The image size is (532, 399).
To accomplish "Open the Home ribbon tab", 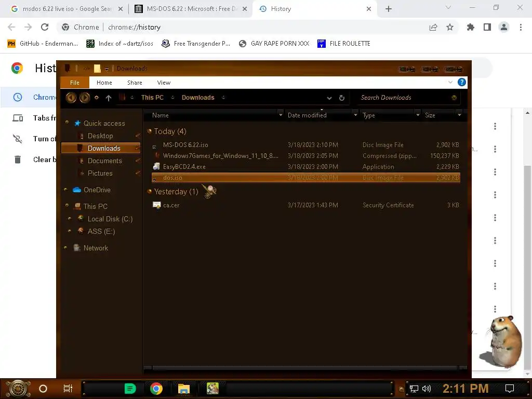I will (x=104, y=83).
